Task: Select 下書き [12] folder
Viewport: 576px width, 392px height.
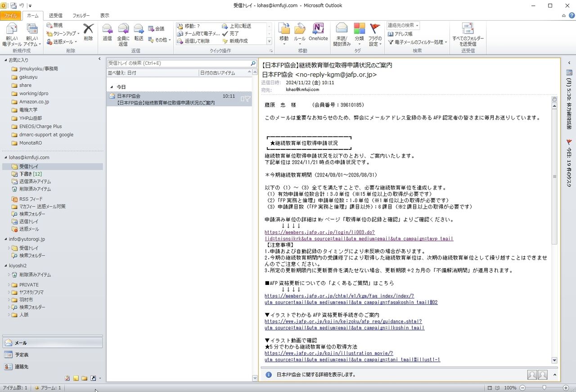Action: pos(30,174)
